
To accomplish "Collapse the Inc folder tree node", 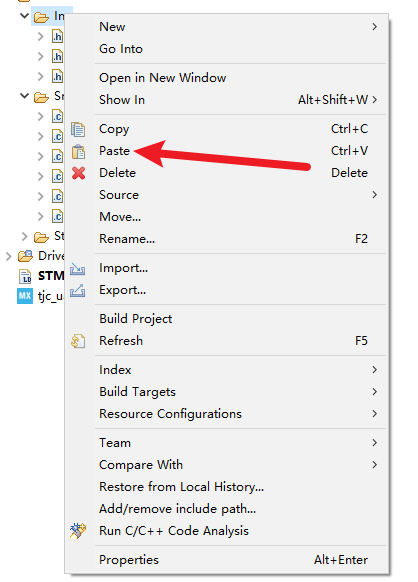I will pyautogui.click(x=25, y=16).
